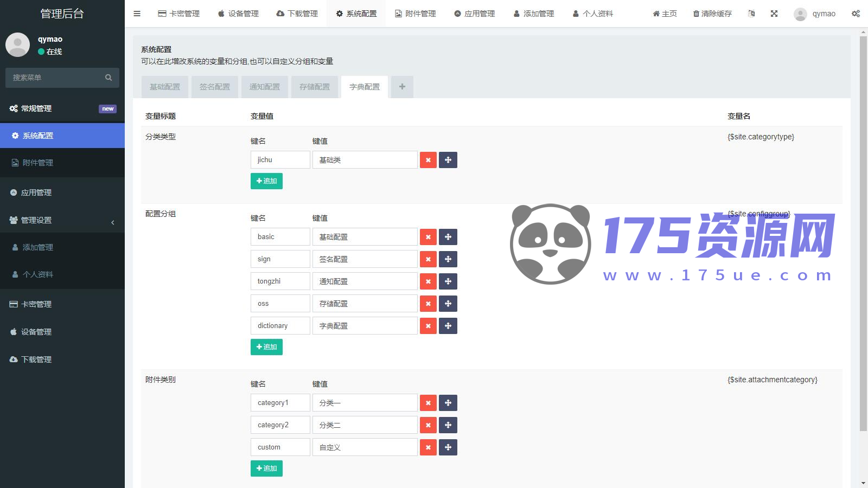
Task: Switch to the 通知配置 tab
Action: [265, 87]
